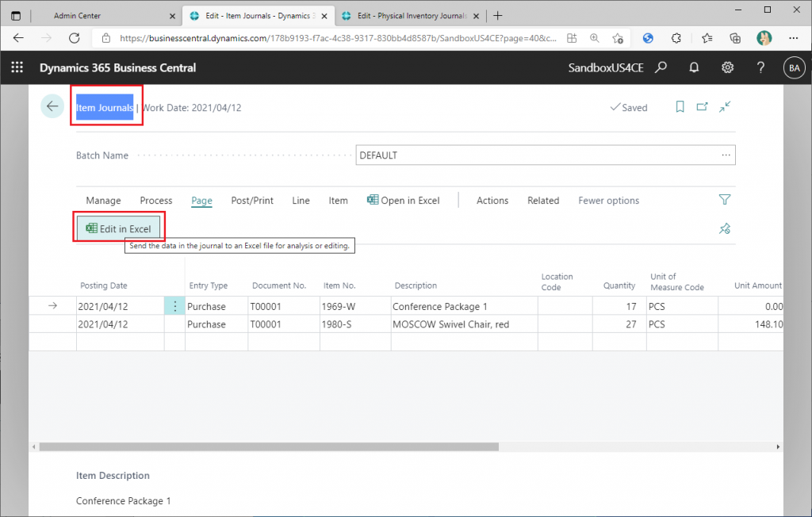Click Unit of Measure PCS for 1980-S
Screen dimensions: 812x517
click(682, 324)
